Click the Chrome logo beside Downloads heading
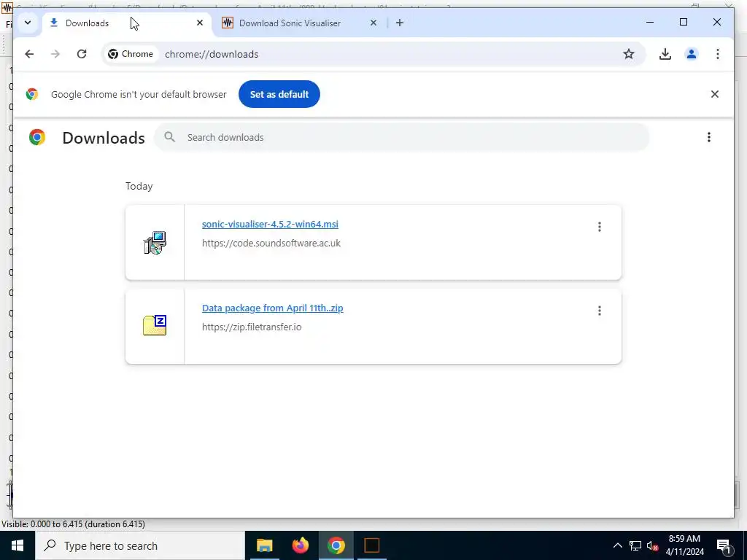The height and width of the screenshot is (560, 747). [37, 137]
